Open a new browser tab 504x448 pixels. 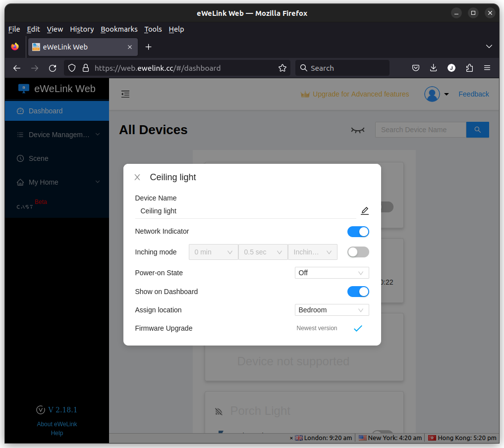point(149,47)
